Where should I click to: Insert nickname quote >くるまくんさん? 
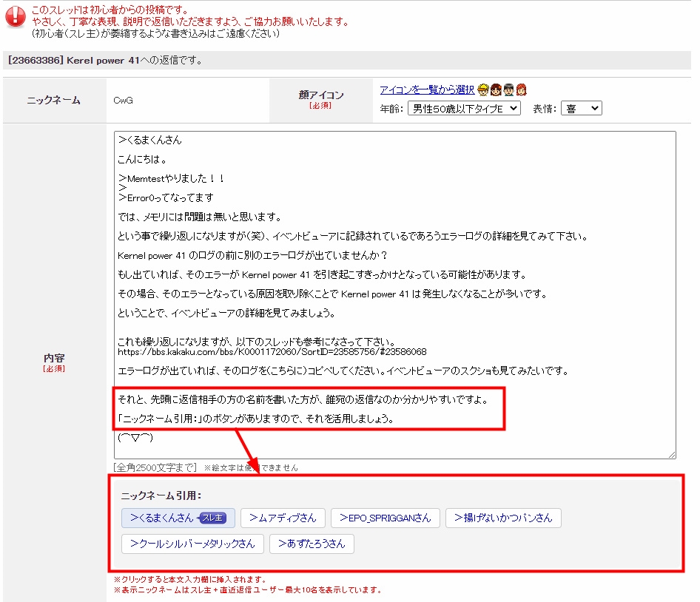pos(178,518)
